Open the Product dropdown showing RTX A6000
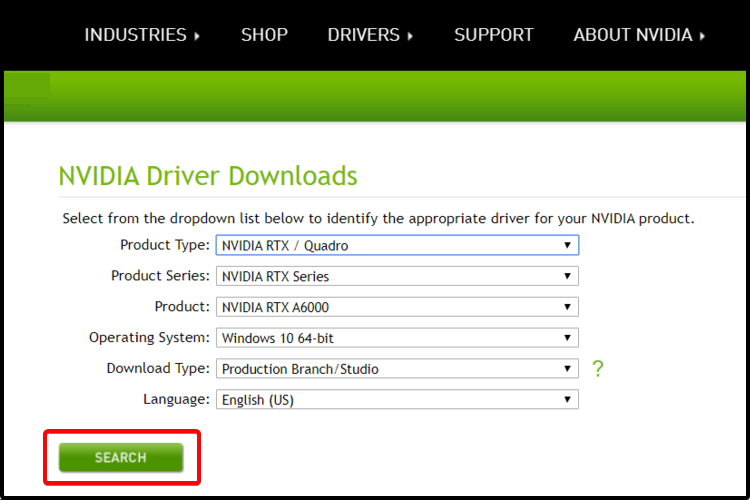The width and height of the screenshot is (750, 500). click(x=397, y=307)
